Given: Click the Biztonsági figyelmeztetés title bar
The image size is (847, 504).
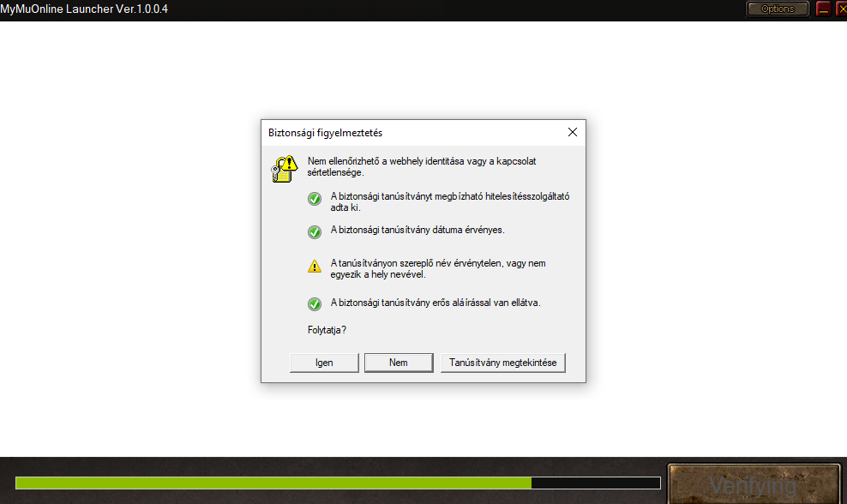Looking at the screenshot, I should pyautogui.click(x=411, y=133).
